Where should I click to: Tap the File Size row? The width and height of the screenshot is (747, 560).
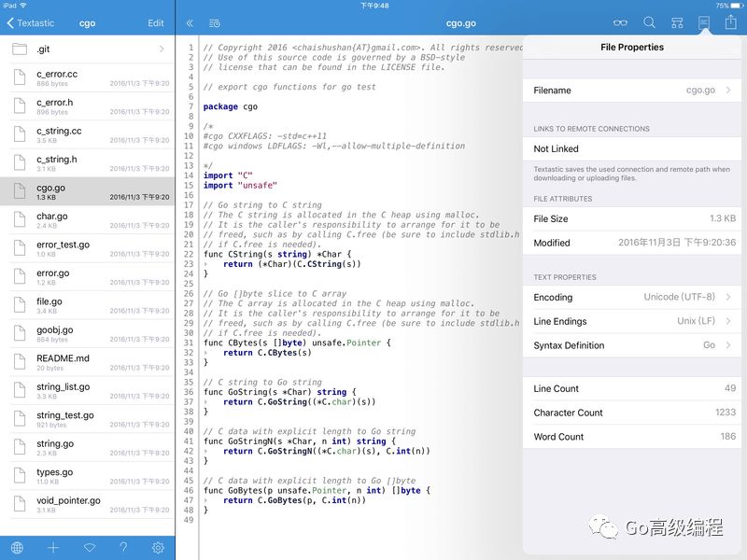[632, 219]
